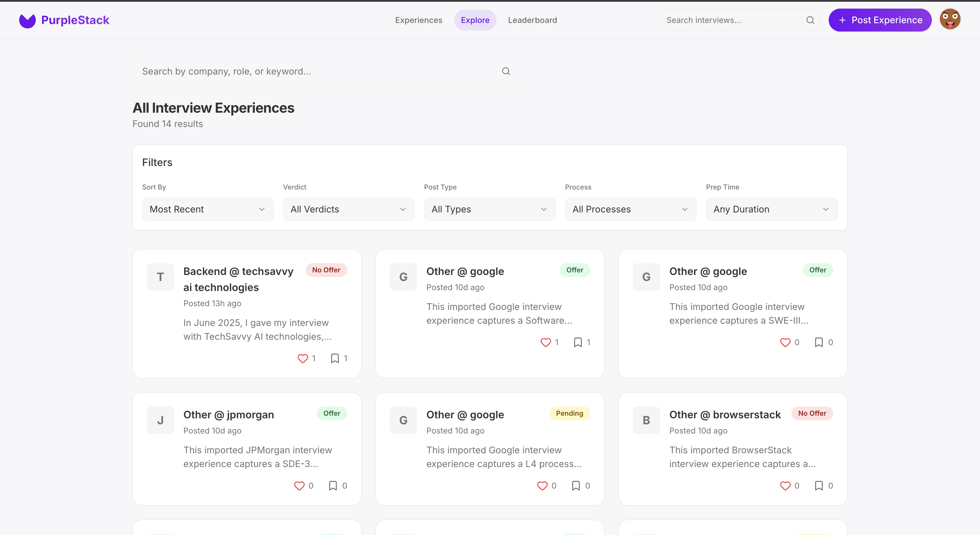The image size is (980, 535).
Task: Toggle the bookmark on the top-left google Offer card
Action: click(x=578, y=342)
